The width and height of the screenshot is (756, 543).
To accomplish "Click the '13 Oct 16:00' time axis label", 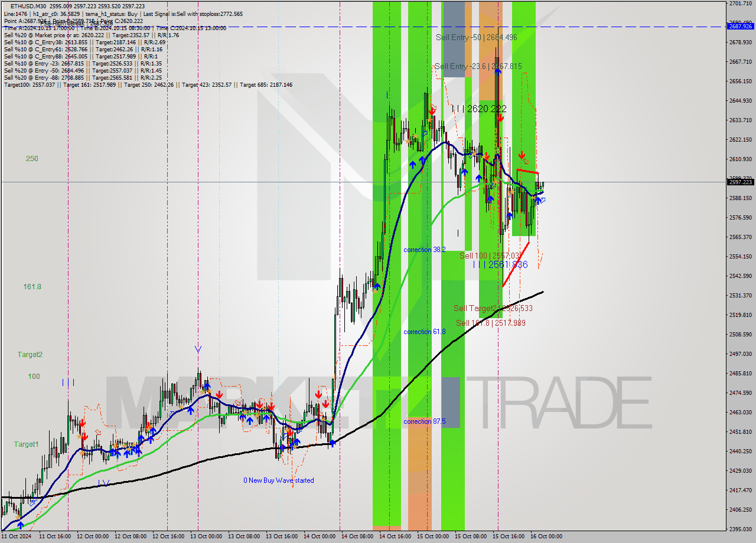I will [281, 537].
